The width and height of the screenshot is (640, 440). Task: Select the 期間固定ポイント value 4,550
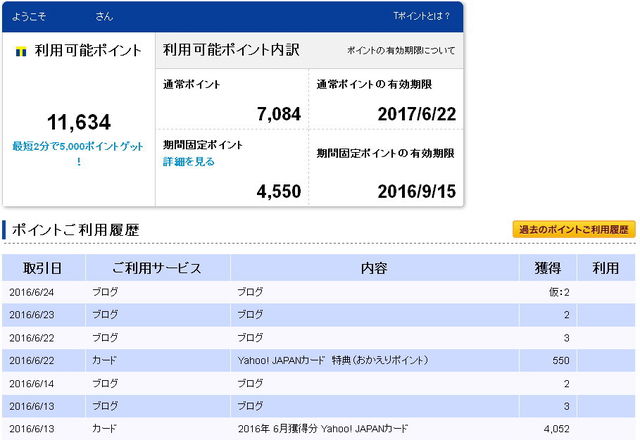coord(279,191)
